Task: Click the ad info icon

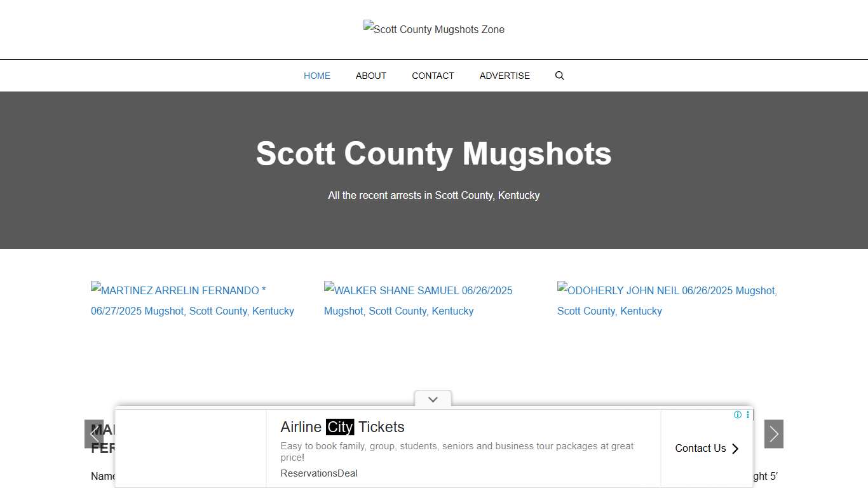Action: tap(737, 414)
